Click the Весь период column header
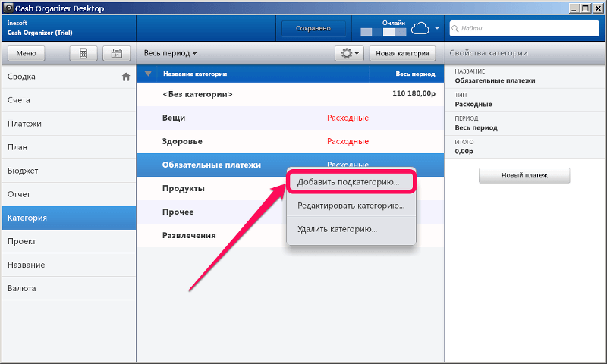Image resolution: width=607 pixels, height=364 pixels. click(x=415, y=74)
